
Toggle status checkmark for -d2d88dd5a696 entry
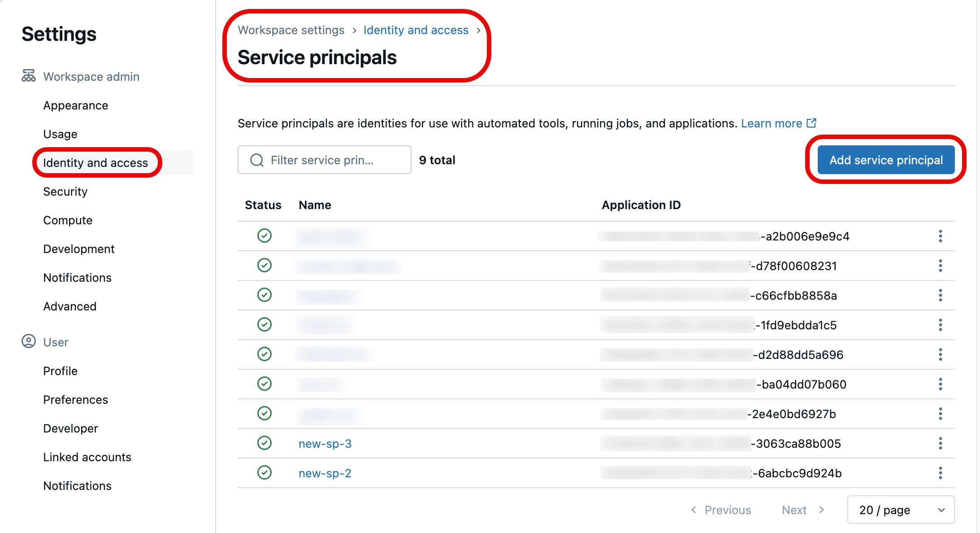tap(264, 354)
